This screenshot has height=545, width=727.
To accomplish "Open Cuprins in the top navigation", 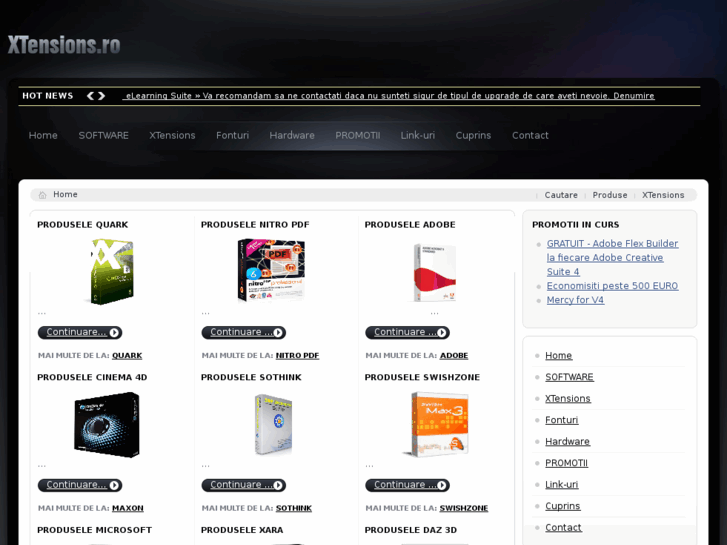I will (x=473, y=135).
